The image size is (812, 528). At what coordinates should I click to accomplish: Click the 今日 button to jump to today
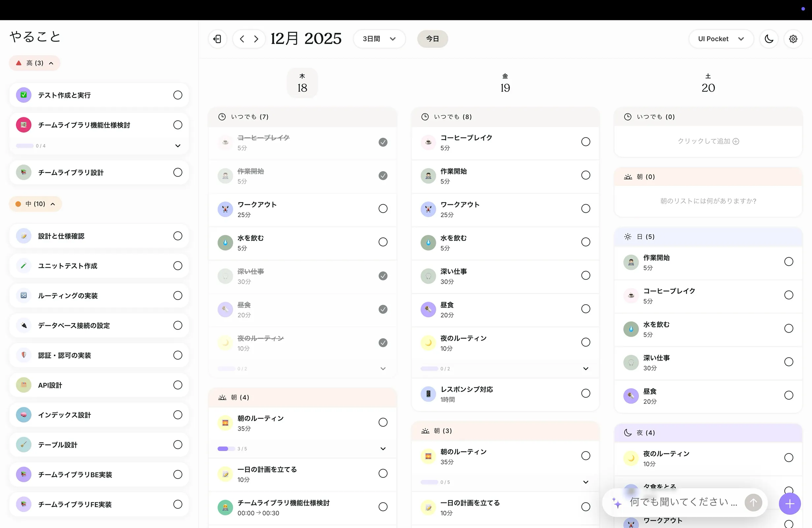(432, 39)
